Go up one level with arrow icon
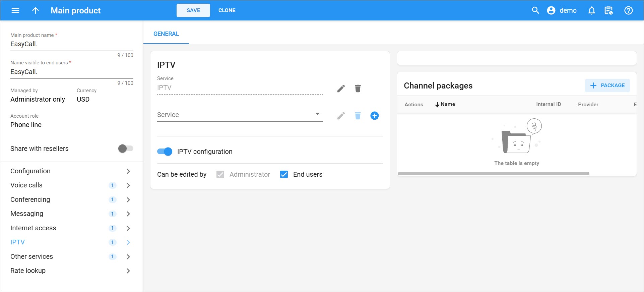The image size is (644, 292). click(36, 10)
